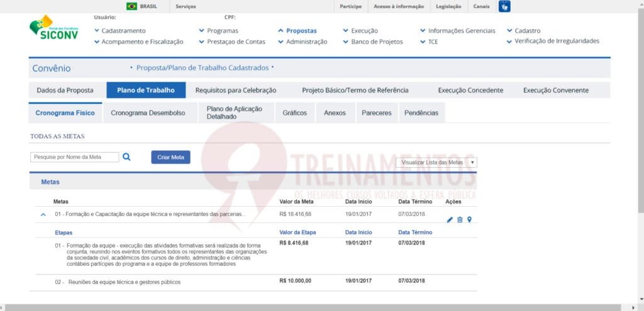
Task: Click the magnifying glass search icon
Action: (126, 157)
